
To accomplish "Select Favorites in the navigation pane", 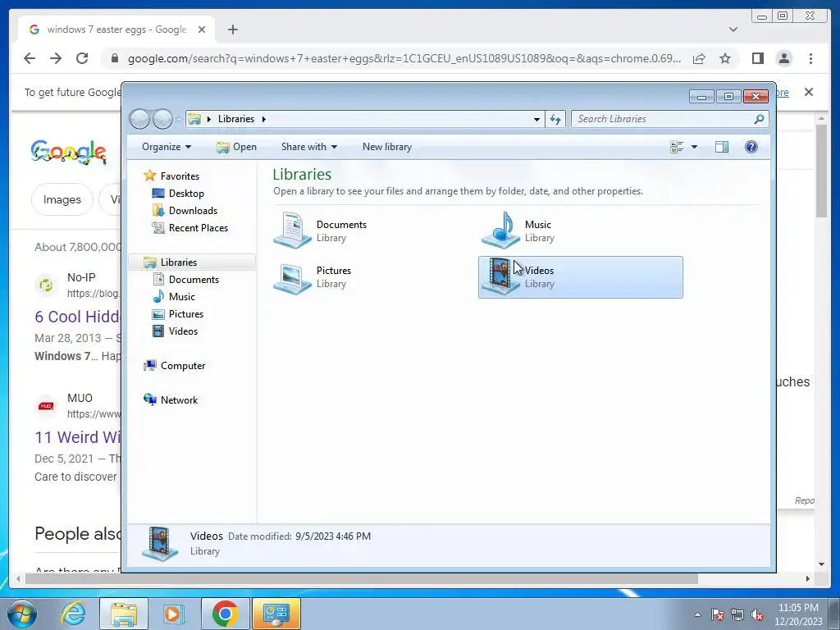I will click(x=180, y=176).
